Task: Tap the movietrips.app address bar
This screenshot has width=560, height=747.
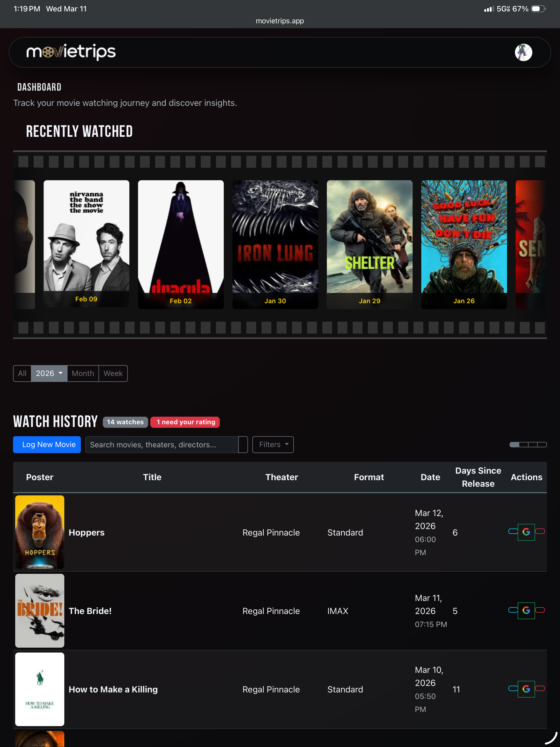Action: tap(280, 21)
